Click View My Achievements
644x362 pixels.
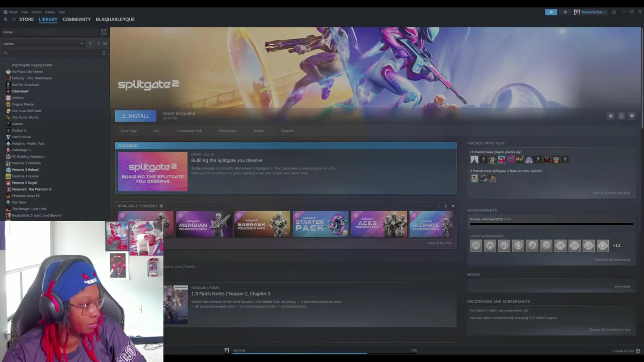point(612,260)
